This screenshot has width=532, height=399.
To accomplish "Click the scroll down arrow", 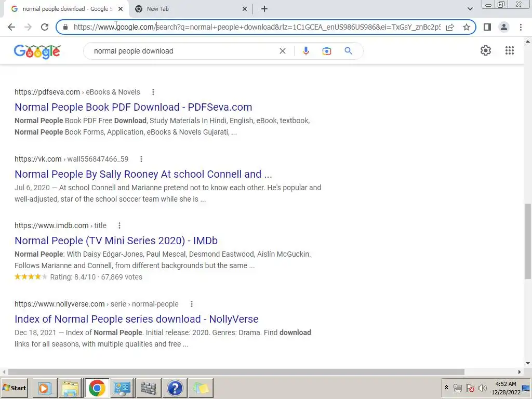I will [528, 363].
